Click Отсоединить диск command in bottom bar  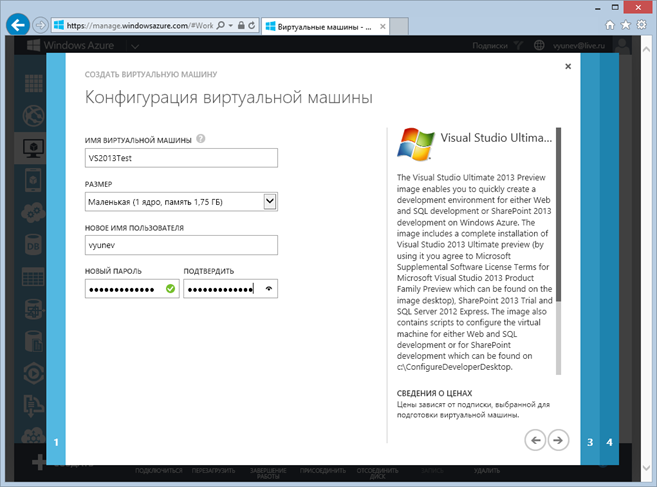pos(378,473)
